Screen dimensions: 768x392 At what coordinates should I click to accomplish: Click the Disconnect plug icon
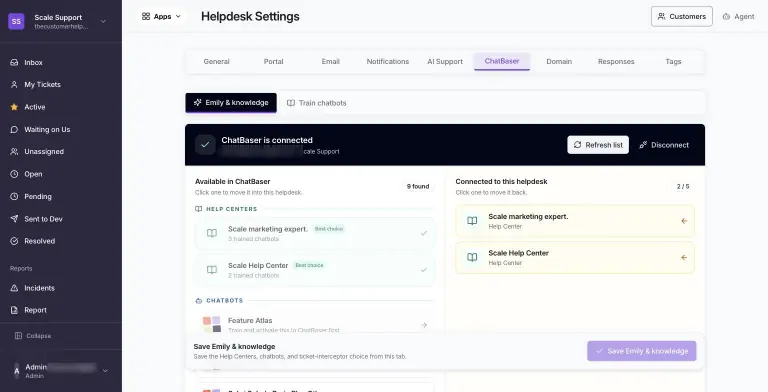point(643,145)
